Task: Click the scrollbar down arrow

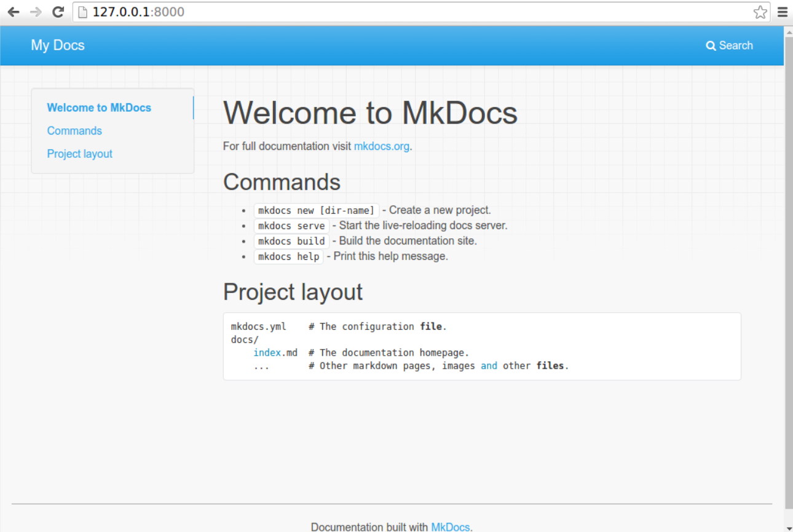Action: tap(789, 528)
